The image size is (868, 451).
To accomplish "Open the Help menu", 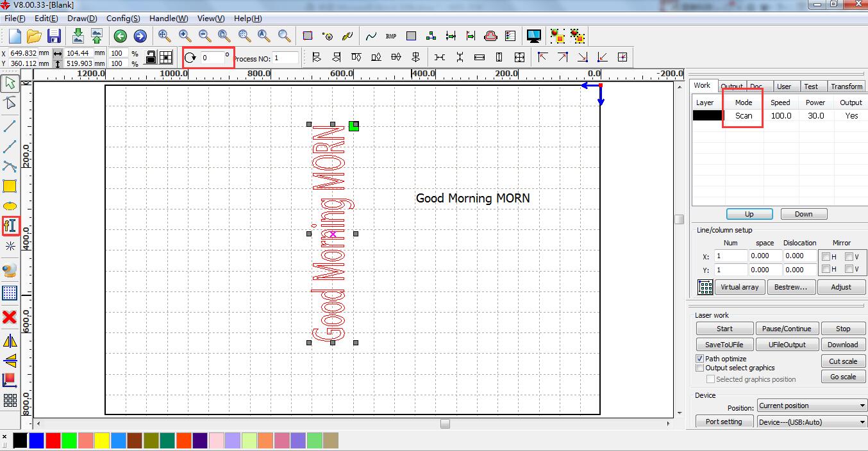I will (x=248, y=19).
